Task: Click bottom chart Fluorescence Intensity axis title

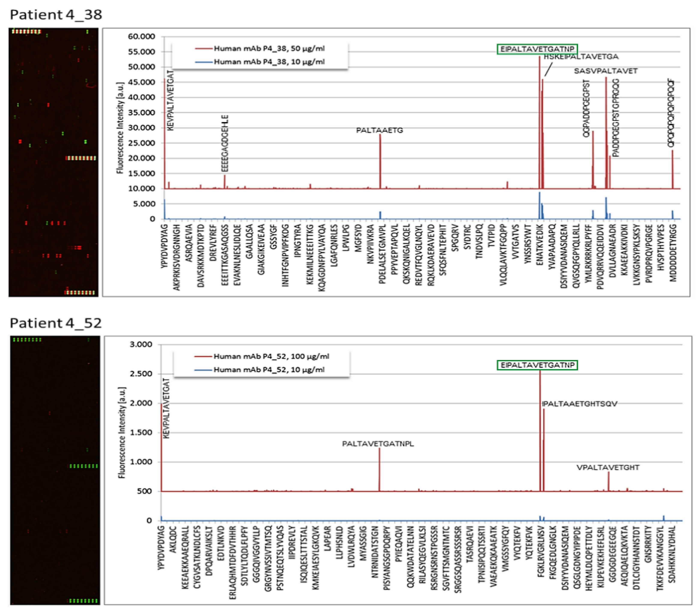Action: coord(121,433)
